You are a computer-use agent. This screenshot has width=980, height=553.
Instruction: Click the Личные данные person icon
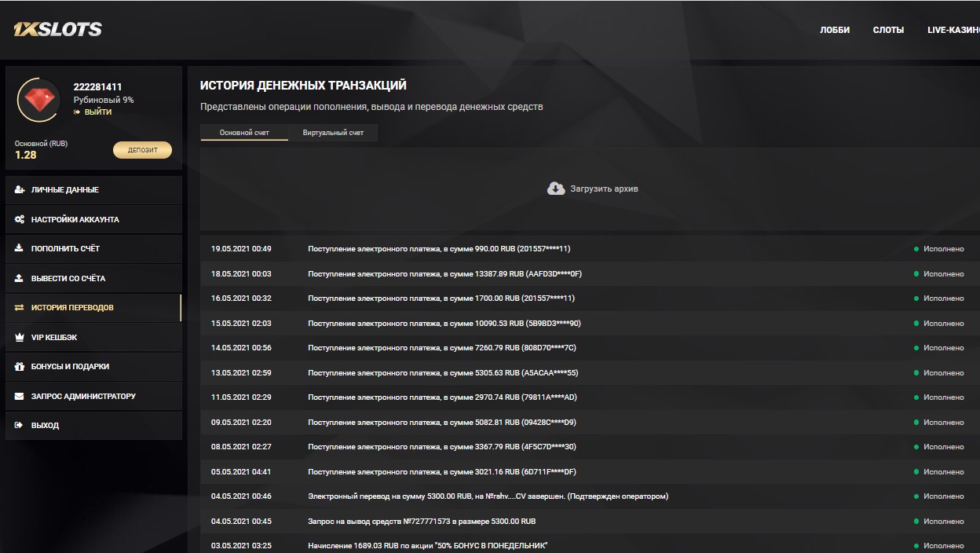pyautogui.click(x=20, y=190)
